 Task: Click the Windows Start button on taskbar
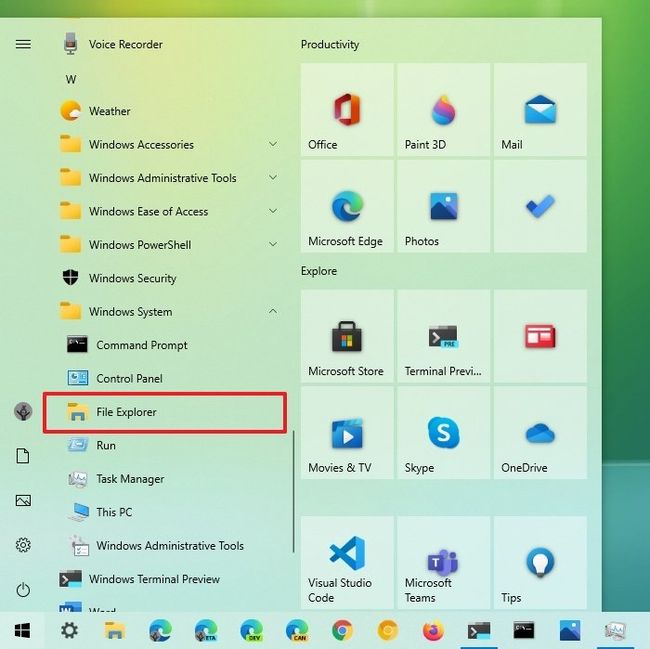22,631
